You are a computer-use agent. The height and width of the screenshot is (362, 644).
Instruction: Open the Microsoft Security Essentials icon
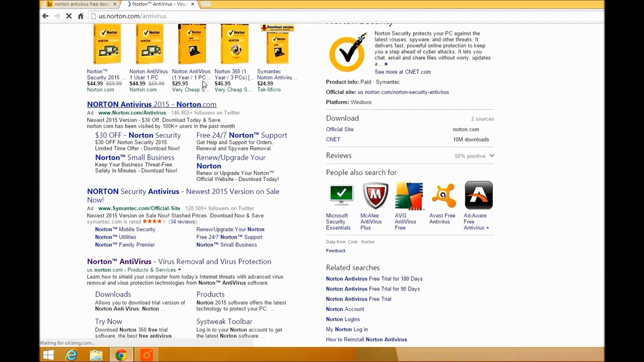pos(342,196)
